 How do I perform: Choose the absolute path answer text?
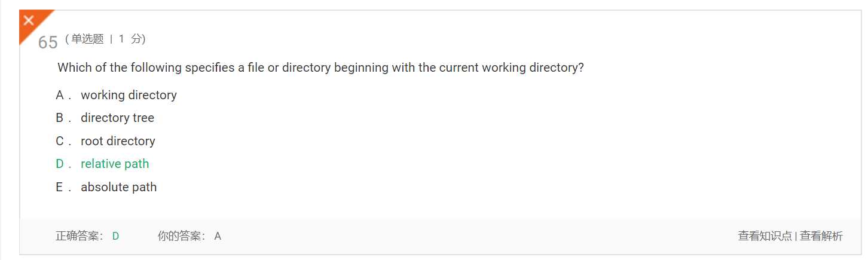[x=118, y=187]
